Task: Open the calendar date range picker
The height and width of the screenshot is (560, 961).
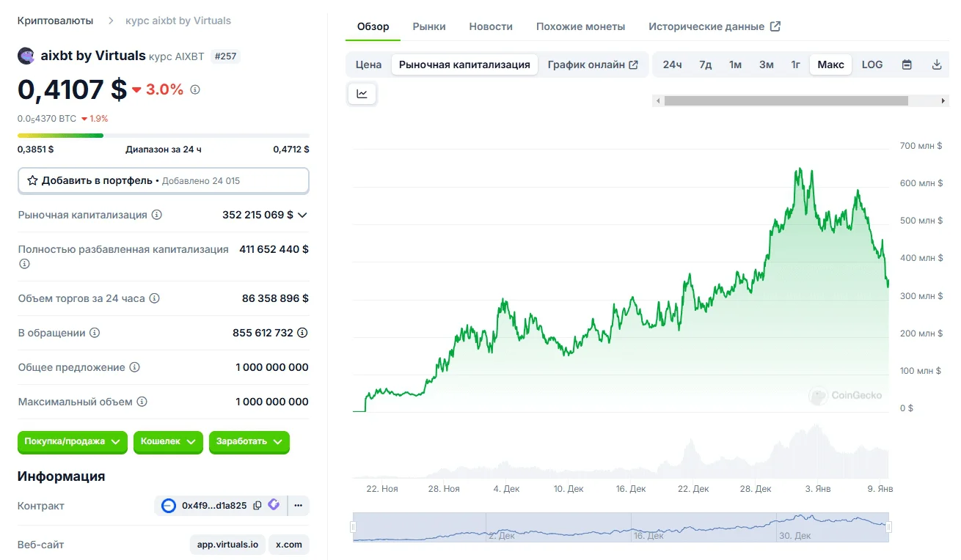Action: tap(907, 65)
